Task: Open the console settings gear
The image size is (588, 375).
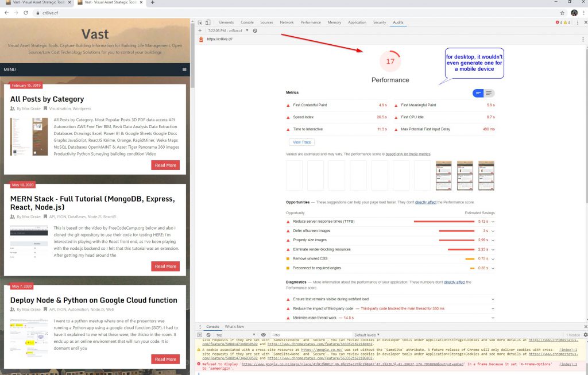Action: pos(585,334)
